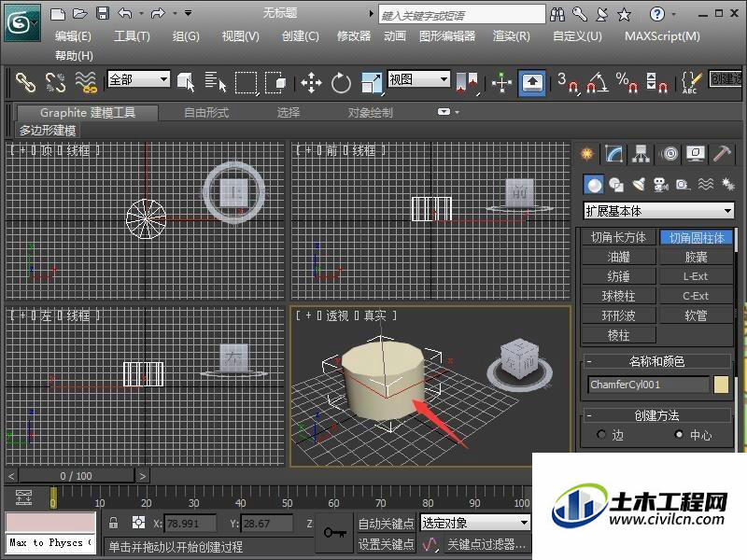Image resolution: width=747 pixels, height=560 pixels.
Task: Toggle Window/Crossing selection mode
Action: pyautogui.click(x=275, y=83)
